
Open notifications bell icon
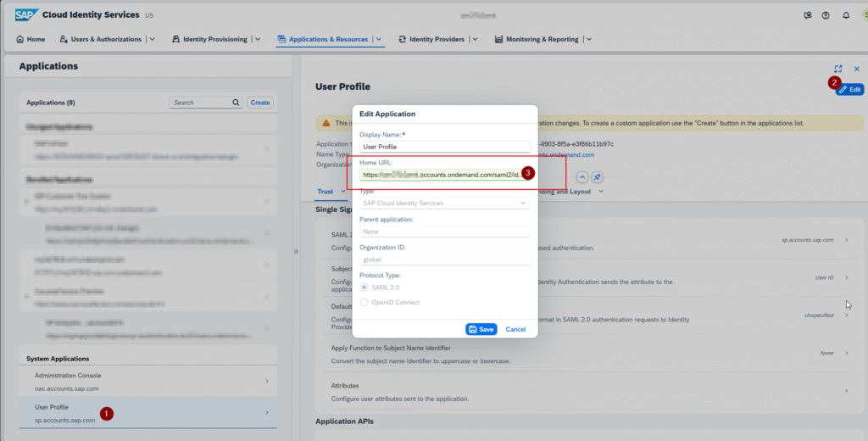point(846,15)
